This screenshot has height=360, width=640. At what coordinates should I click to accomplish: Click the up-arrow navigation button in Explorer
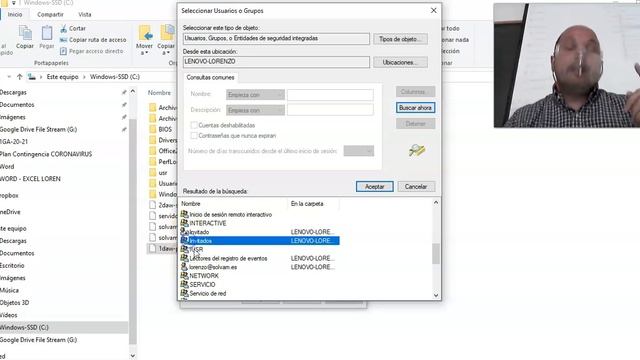coord(19,77)
